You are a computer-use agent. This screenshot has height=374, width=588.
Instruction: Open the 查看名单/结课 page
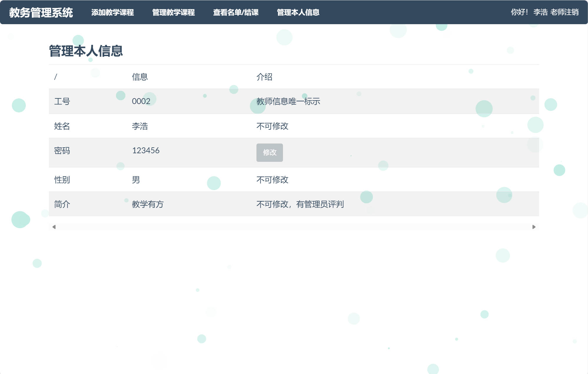click(x=236, y=13)
